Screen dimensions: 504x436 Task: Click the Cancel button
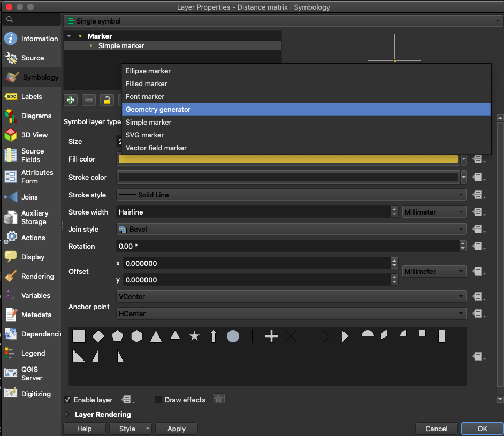click(436, 429)
